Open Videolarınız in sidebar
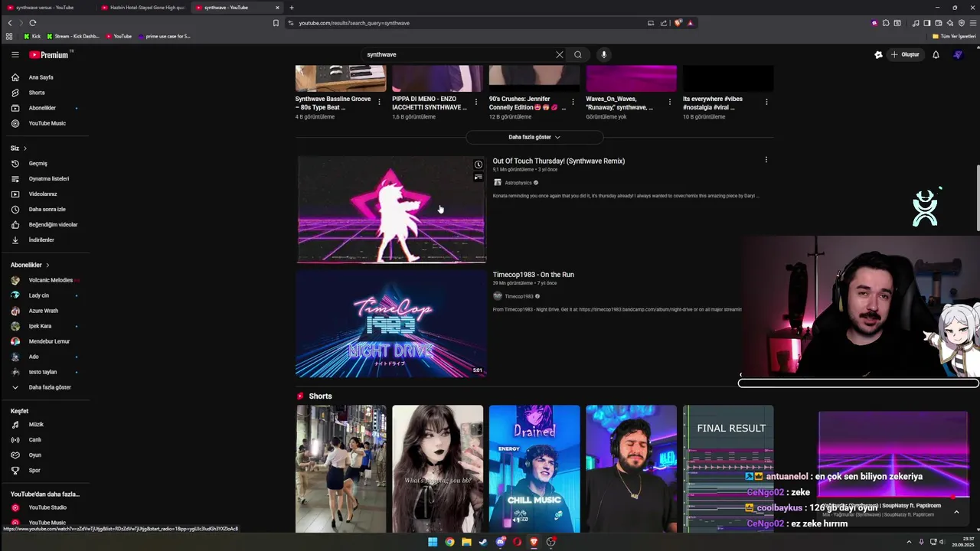The height and width of the screenshot is (551, 980). pos(44,194)
